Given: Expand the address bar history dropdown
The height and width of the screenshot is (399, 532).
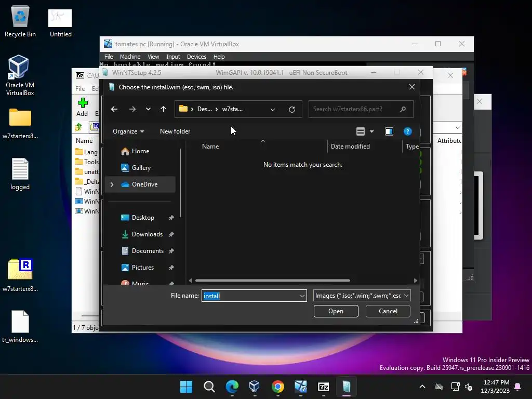Looking at the screenshot, I should coord(272,109).
